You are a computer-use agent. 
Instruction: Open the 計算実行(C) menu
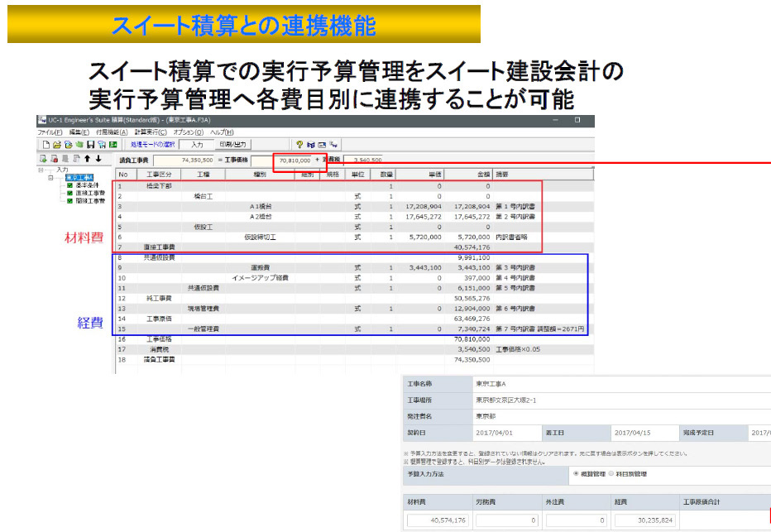151,132
